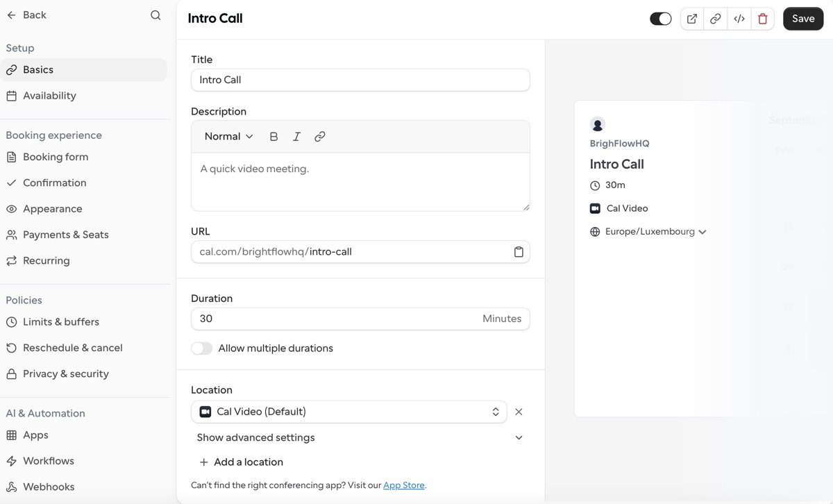Click the search magnifier icon in sidebar
This screenshot has height=504, width=833.
155,15
